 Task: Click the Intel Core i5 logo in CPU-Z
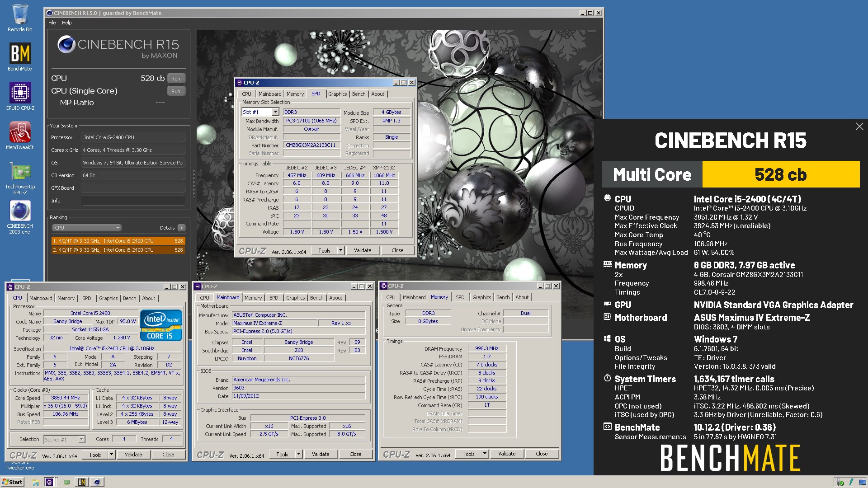161,325
